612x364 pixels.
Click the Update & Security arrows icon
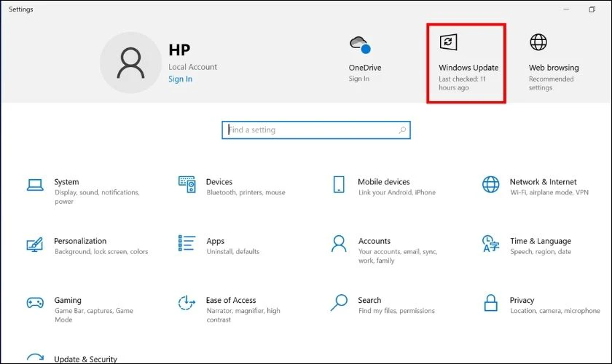click(x=35, y=357)
